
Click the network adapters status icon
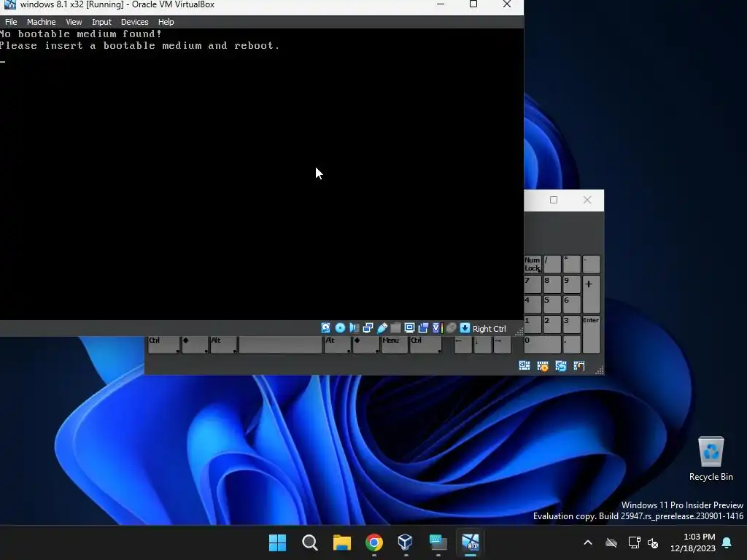point(368,327)
